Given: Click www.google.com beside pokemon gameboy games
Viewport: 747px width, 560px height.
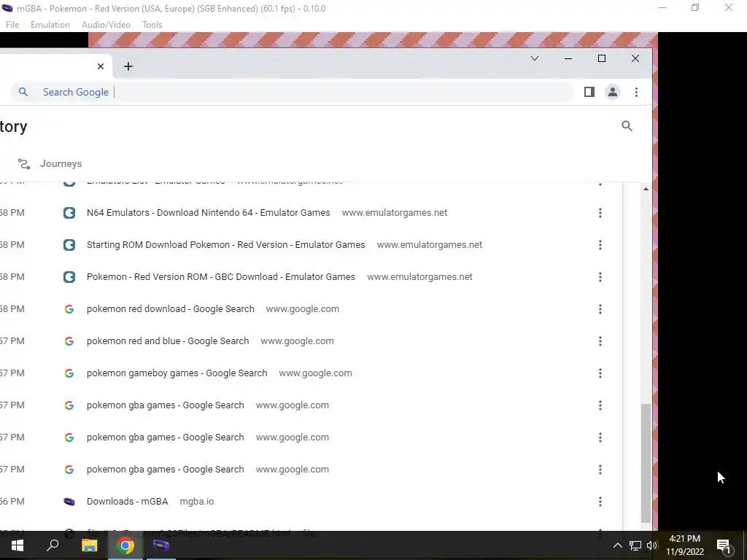Looking at the screenshot, I should tap(315, 373).
